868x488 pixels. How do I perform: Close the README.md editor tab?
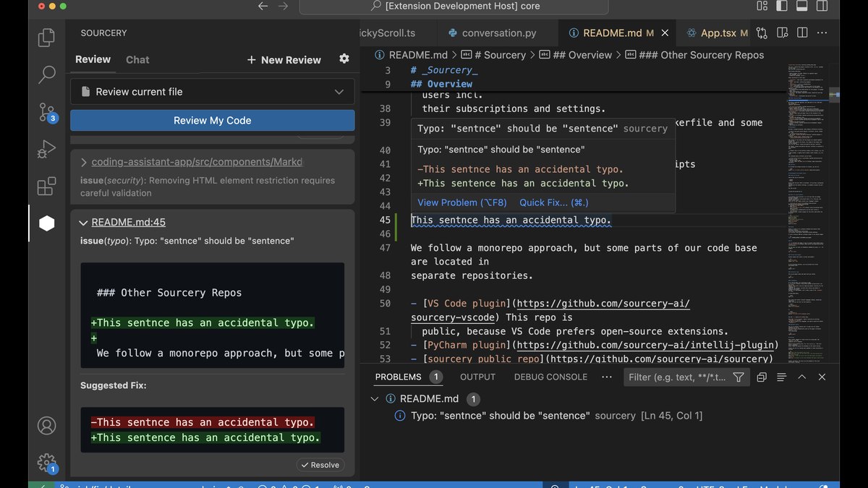coord(665,33)
